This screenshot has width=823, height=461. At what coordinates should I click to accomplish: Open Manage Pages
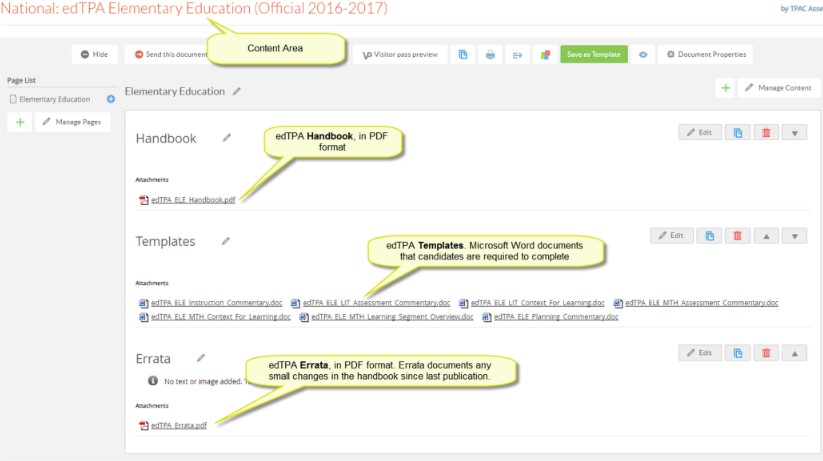72,122
